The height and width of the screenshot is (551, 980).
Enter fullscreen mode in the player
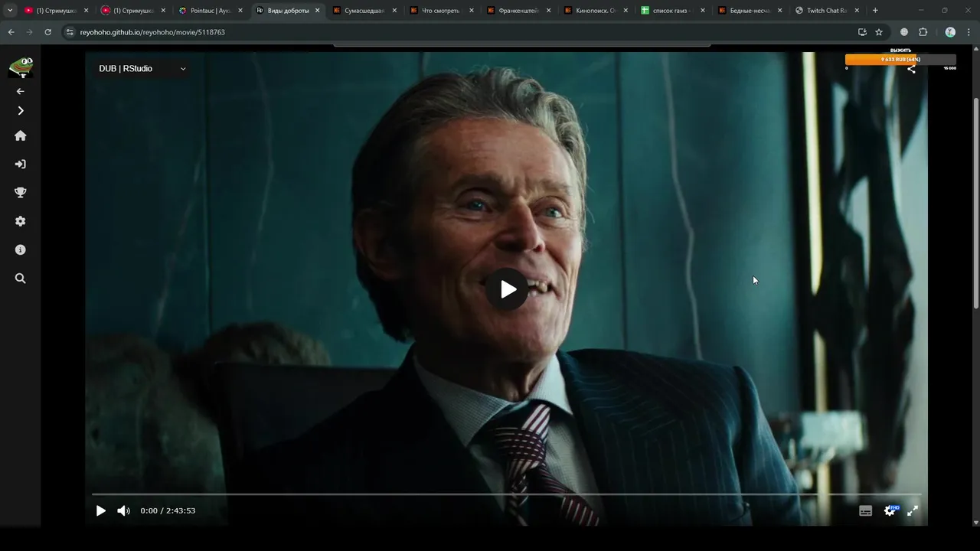pos(913,510)
